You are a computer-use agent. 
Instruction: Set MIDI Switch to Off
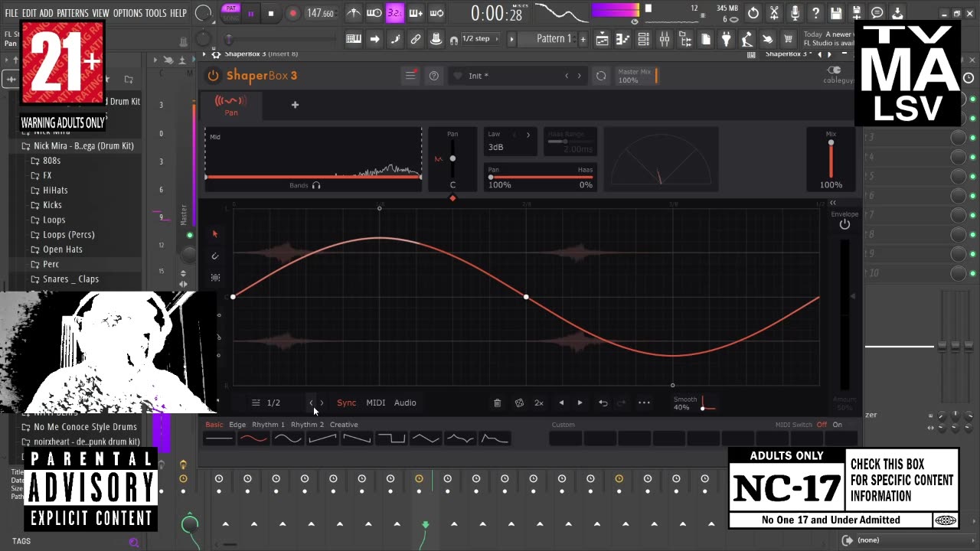coord(822,425)
